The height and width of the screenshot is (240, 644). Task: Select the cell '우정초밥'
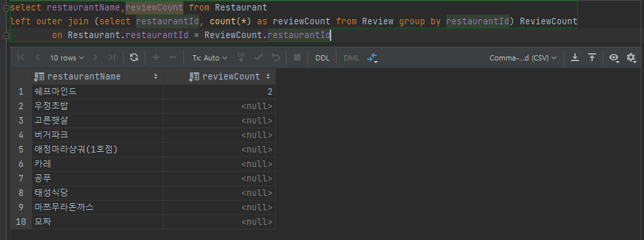(x=98, y=106)
